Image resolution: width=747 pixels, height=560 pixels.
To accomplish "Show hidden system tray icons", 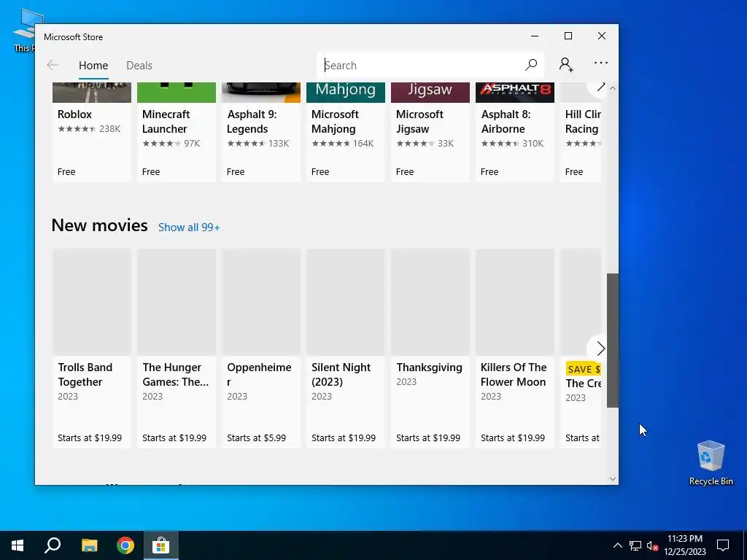I will tap(617, 545).
